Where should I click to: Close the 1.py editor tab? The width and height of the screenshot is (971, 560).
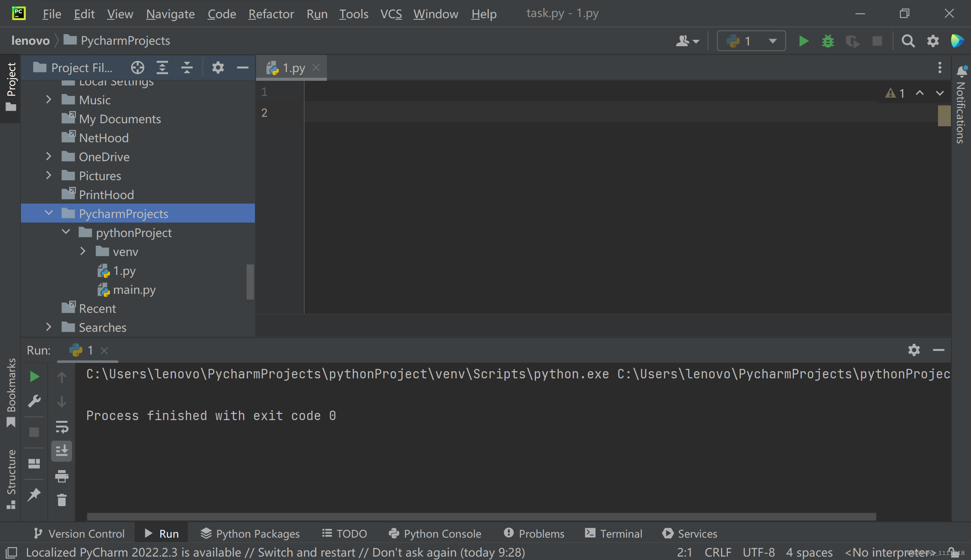tap(316, 68)
